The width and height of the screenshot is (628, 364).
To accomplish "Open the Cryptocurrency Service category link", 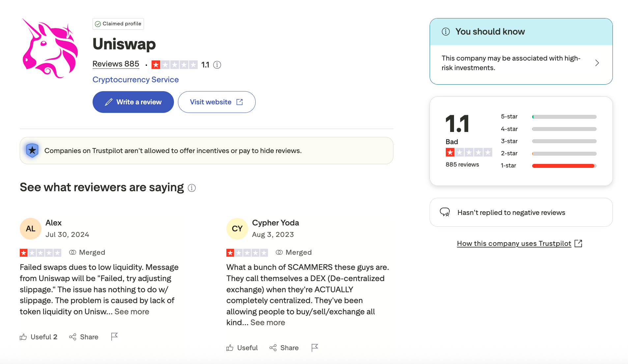I will [x=135, y=80].
